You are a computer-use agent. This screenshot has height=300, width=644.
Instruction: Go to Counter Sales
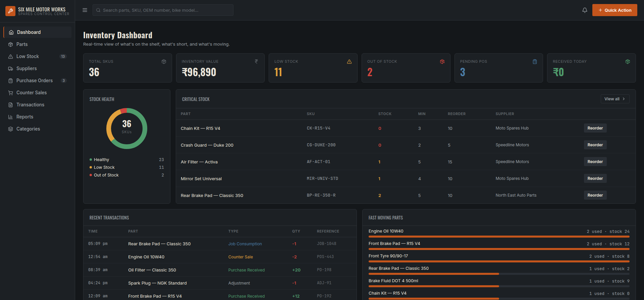38,93
